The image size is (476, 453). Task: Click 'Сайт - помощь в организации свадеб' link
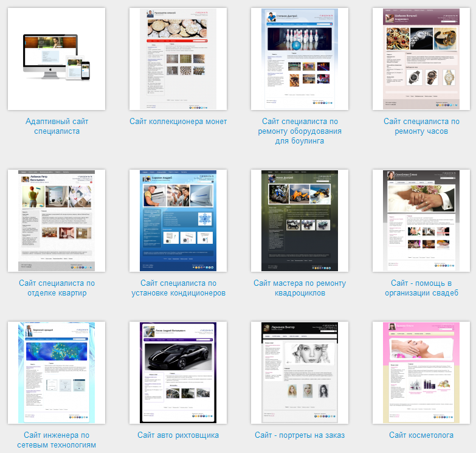point(421,288)
